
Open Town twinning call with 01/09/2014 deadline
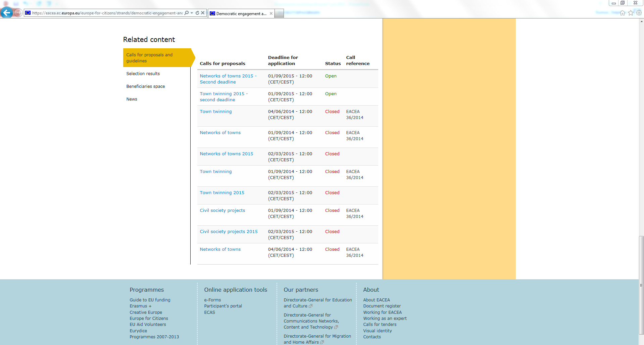coord(216,172)
